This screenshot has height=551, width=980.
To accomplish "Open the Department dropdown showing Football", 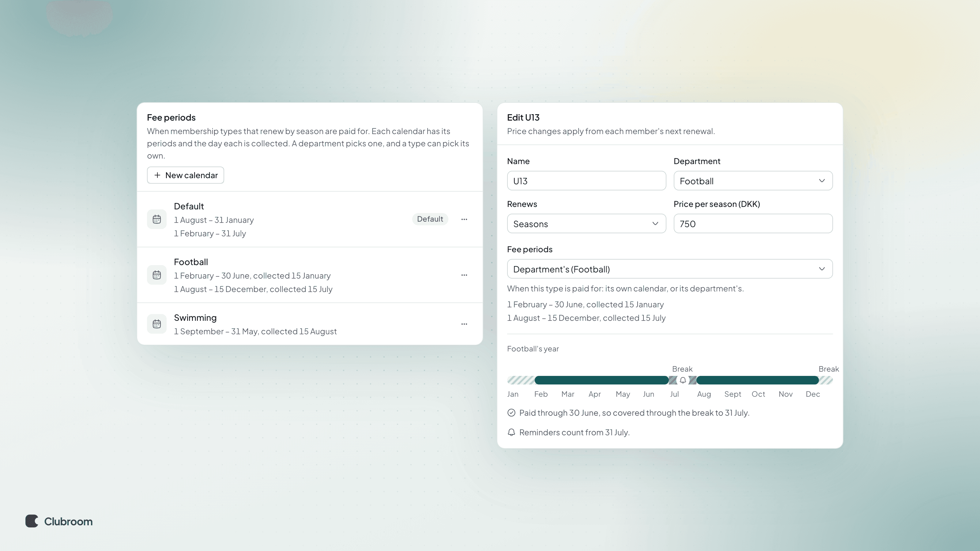I will click(753, 181).
